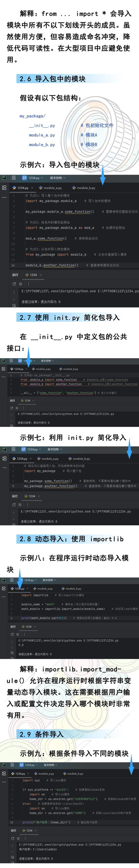Click 'print(math_module.sqrt(81))' code line
The image size is (139, 868).
pyautogui.click(x=44, y=618)
